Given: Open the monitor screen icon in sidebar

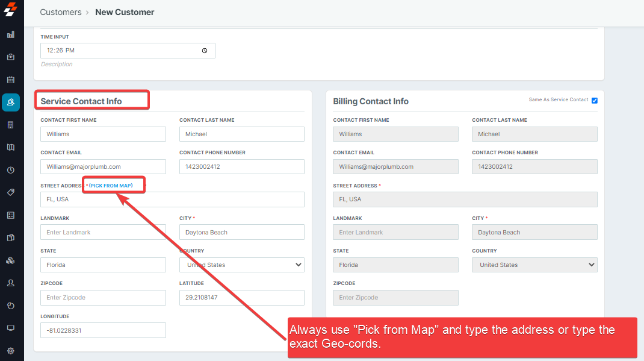Looking at the screenshot, I should coord(11,328).
